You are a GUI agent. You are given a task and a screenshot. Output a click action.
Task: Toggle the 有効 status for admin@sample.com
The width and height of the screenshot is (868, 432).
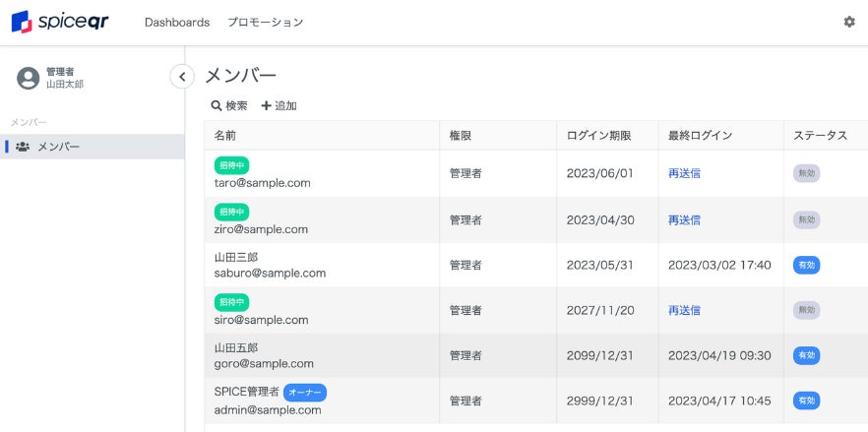[x=806, y=401]
